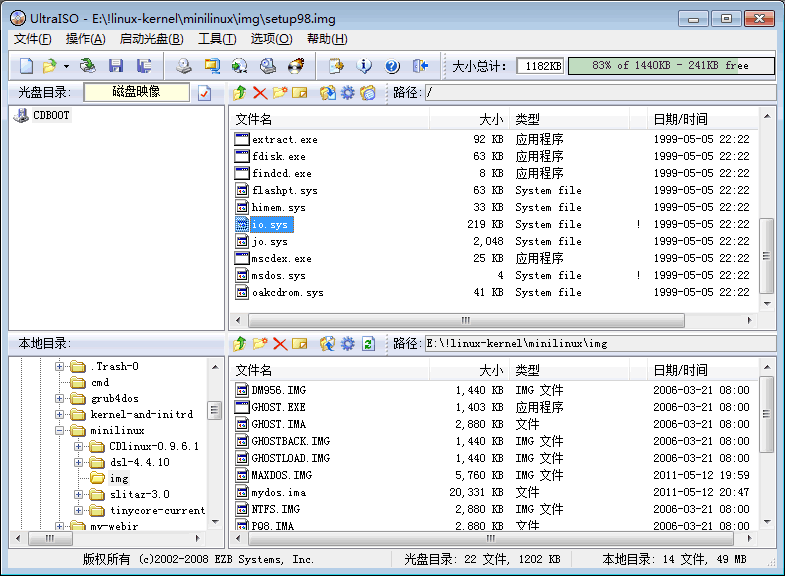The width and height of the screenshot is (785, 576).
Task: Create new folder in local pane
Action: 260,344
